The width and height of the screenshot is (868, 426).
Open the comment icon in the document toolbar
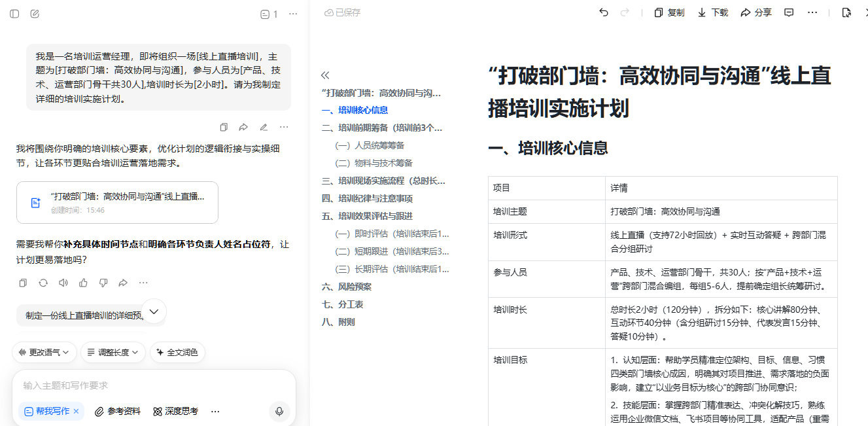pos(789,12)
